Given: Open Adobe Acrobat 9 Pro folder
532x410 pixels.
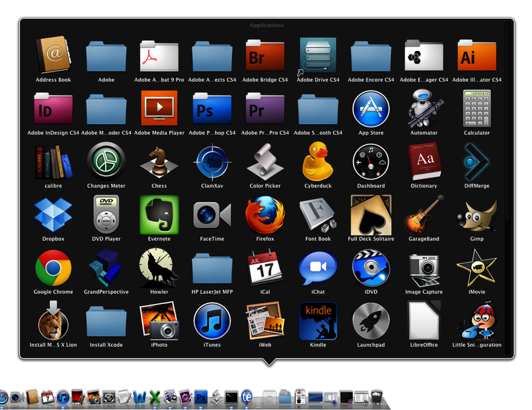Looking at the screenshot, I should coord(159,56).
